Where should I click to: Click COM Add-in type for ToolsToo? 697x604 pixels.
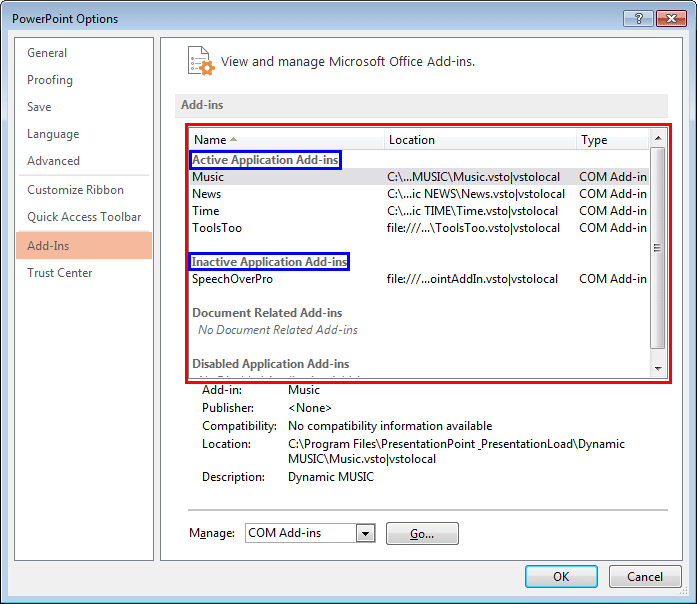point(613,228)
